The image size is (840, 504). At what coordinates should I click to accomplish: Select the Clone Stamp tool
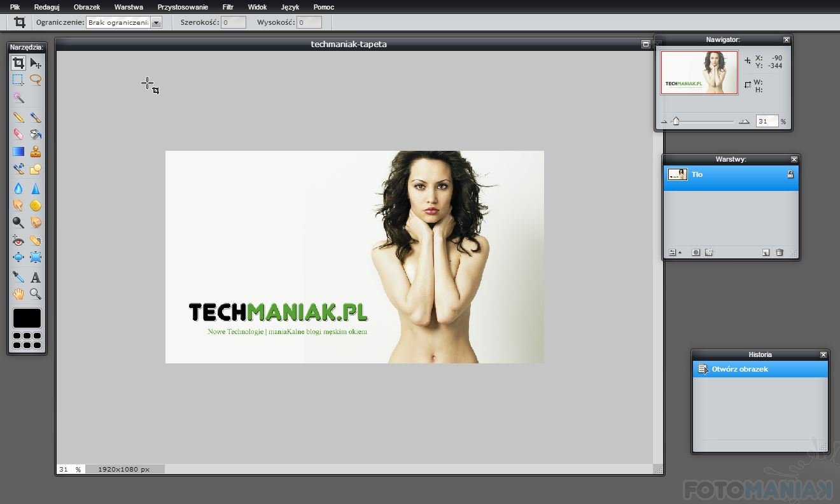pyautogui.click(x=36, y=151)
